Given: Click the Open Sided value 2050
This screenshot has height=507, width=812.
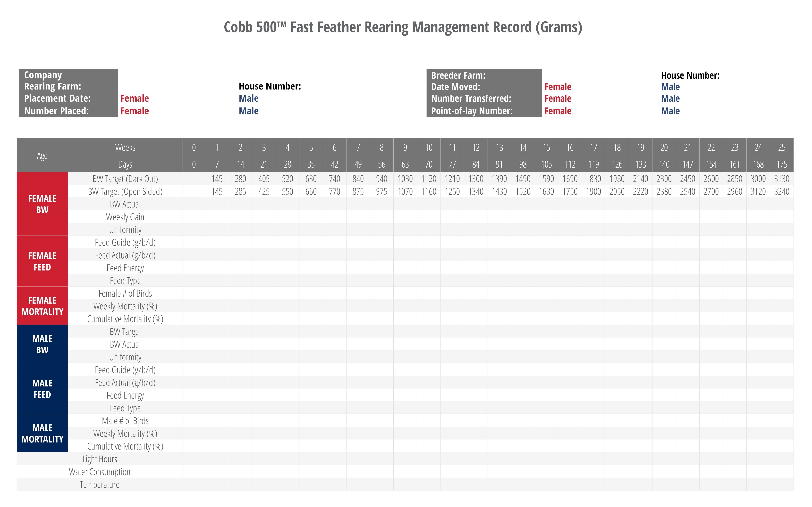Looking at the screenshot, I should 617,191.
